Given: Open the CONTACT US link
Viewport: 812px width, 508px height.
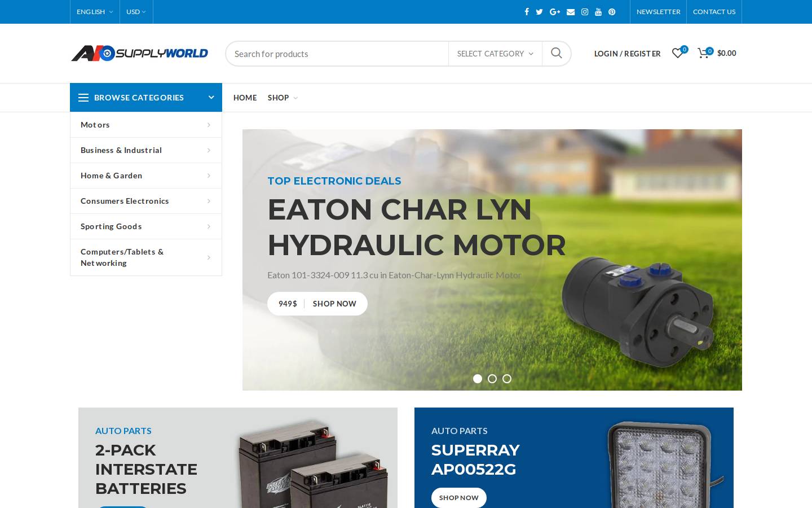Looking at the screenshot, I should (x=714, y=12).
